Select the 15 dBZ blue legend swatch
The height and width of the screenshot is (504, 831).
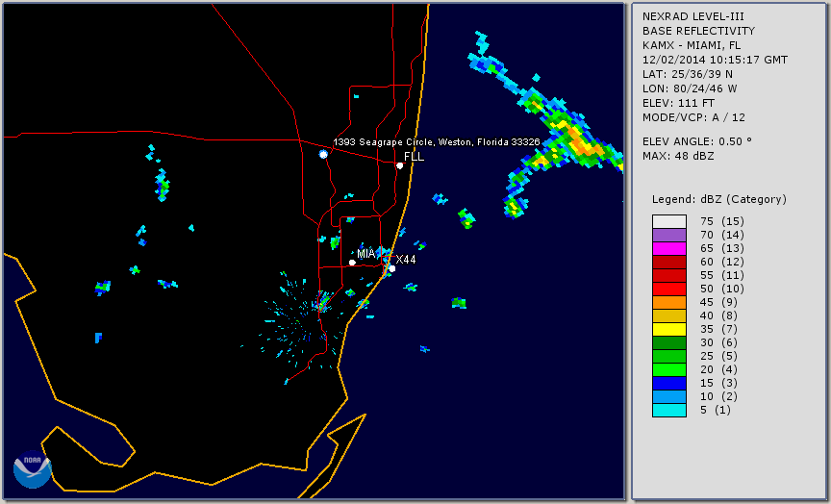669,383
